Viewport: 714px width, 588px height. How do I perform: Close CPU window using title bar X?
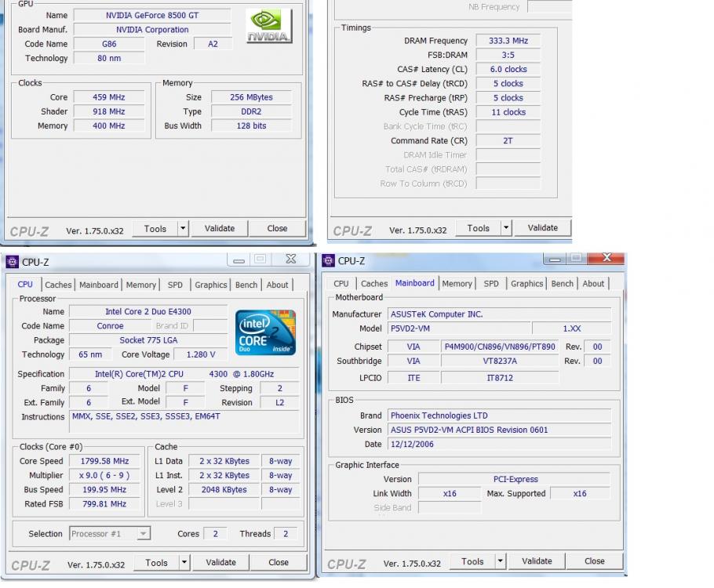click(x=290, y=259)
